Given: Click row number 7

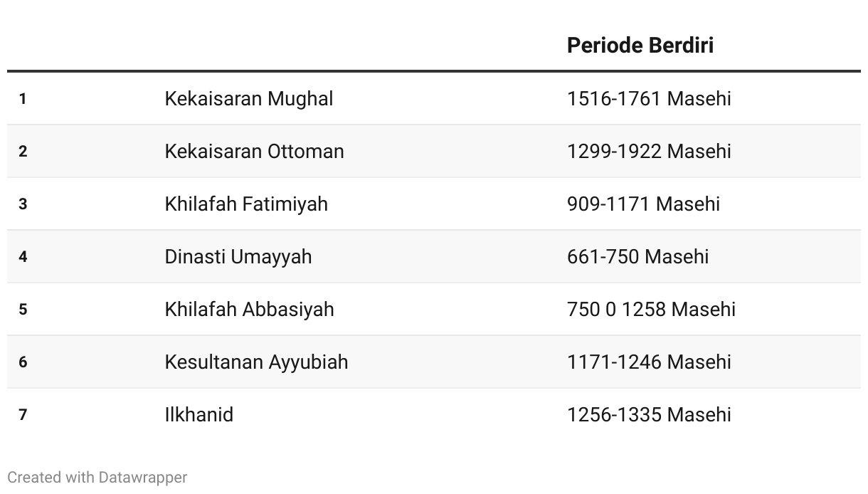Looking at the screenshot, I should [x=23, y=415].
